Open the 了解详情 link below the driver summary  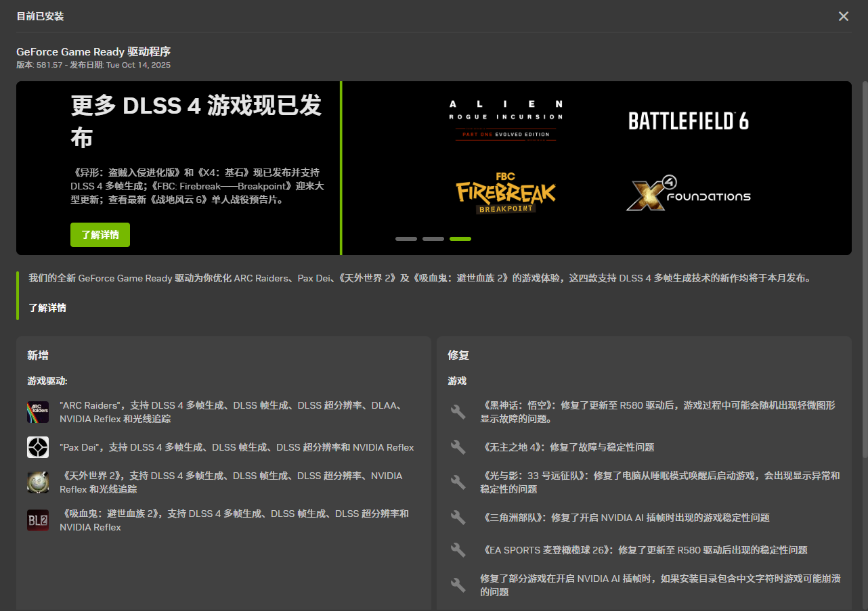point(47,308)
